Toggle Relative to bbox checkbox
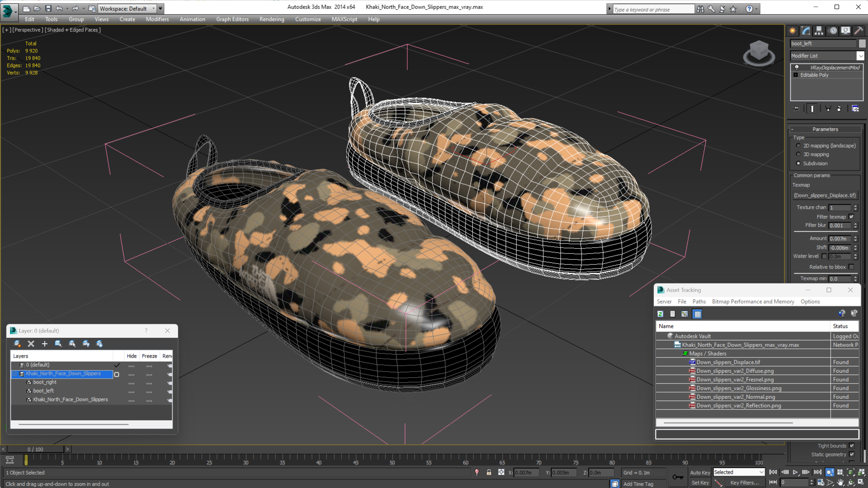Screen dimensions: 868x488 pyautogui.click(x=852, y=267)
